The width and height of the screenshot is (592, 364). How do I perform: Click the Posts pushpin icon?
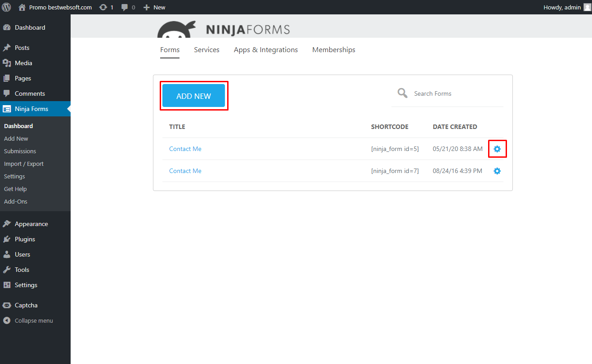pos(7,48)
